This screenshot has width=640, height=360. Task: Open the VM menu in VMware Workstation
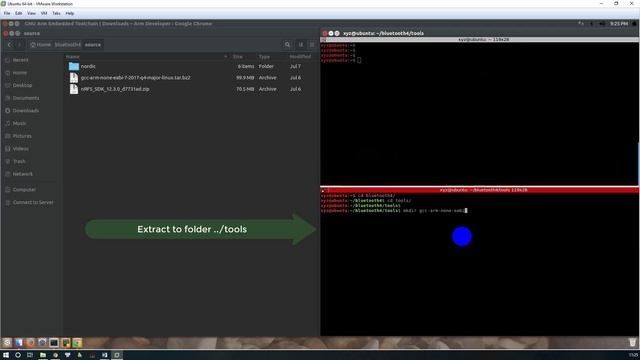pyautogui.click(x=44, y=13)
